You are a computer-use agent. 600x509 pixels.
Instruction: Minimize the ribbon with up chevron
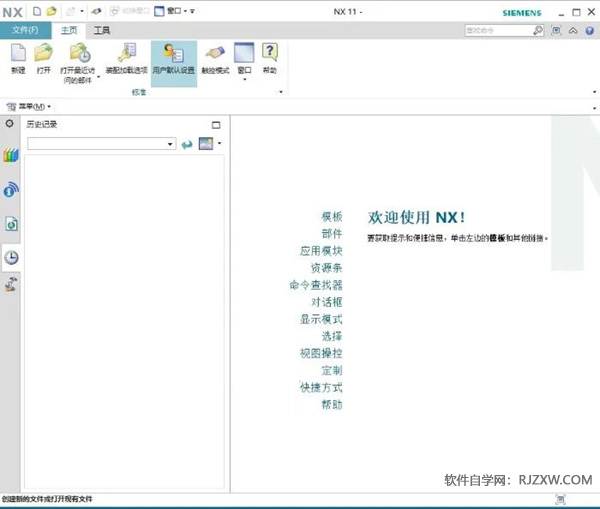click(573, 31)
